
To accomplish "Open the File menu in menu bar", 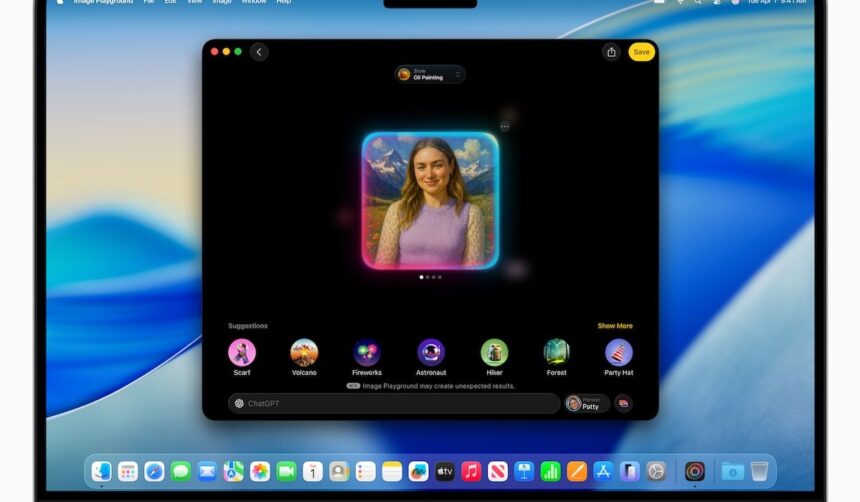I will (149, 2).
